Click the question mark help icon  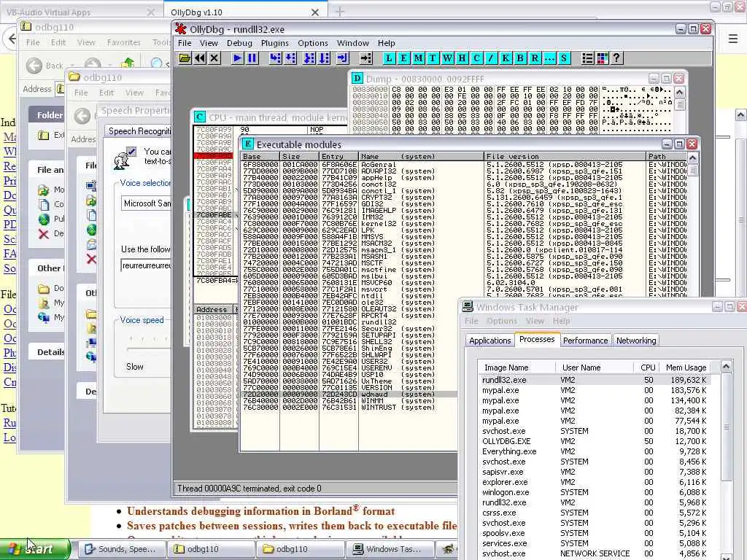(x=616, y=58)
